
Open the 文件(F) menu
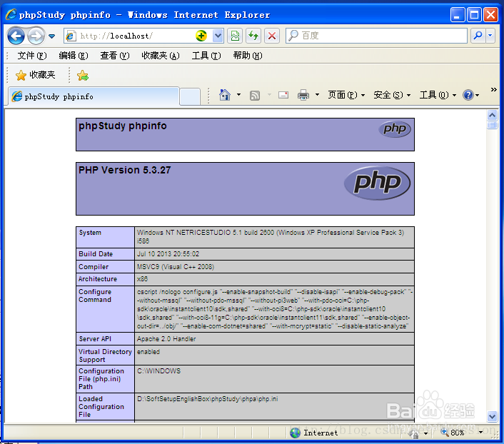tap(32, 56)
